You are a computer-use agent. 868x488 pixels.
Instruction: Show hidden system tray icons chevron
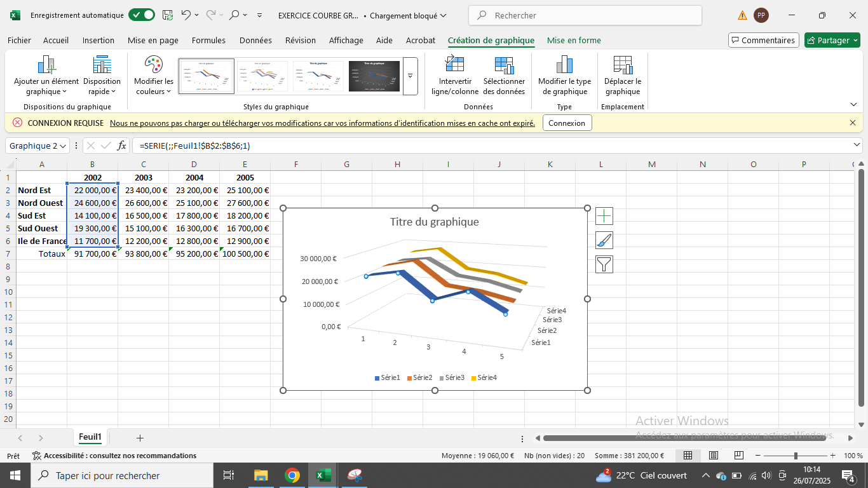click(705, 475)
